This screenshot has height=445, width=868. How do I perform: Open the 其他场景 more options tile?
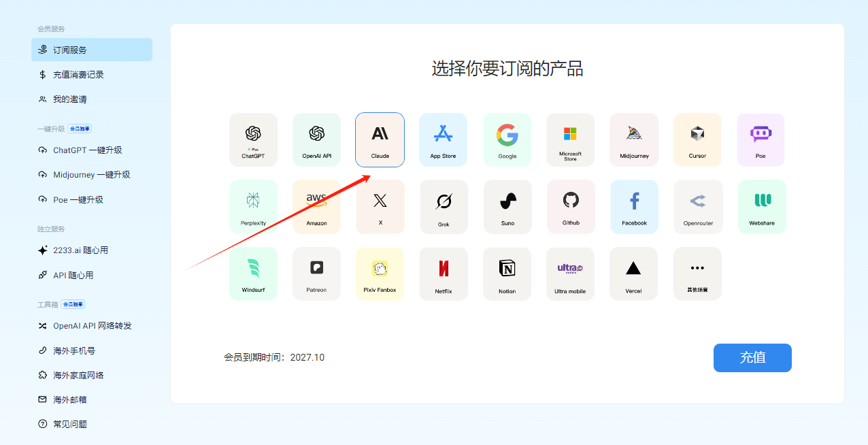point(697,274)
